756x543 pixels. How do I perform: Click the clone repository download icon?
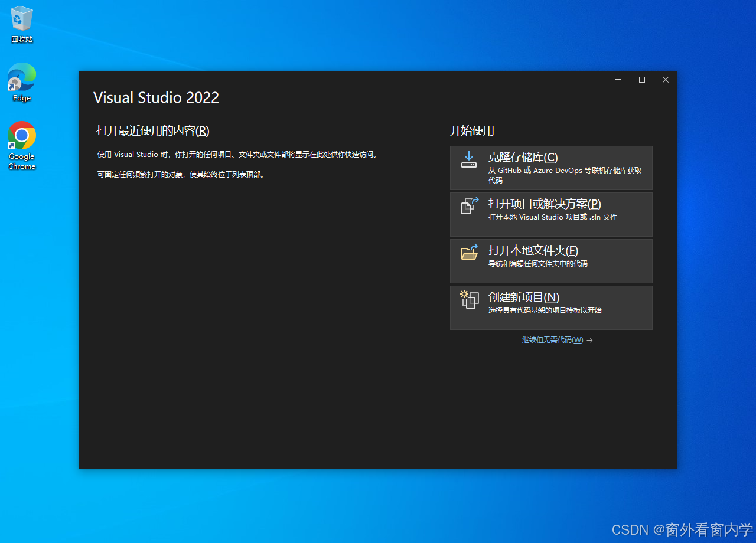(469, 160)
